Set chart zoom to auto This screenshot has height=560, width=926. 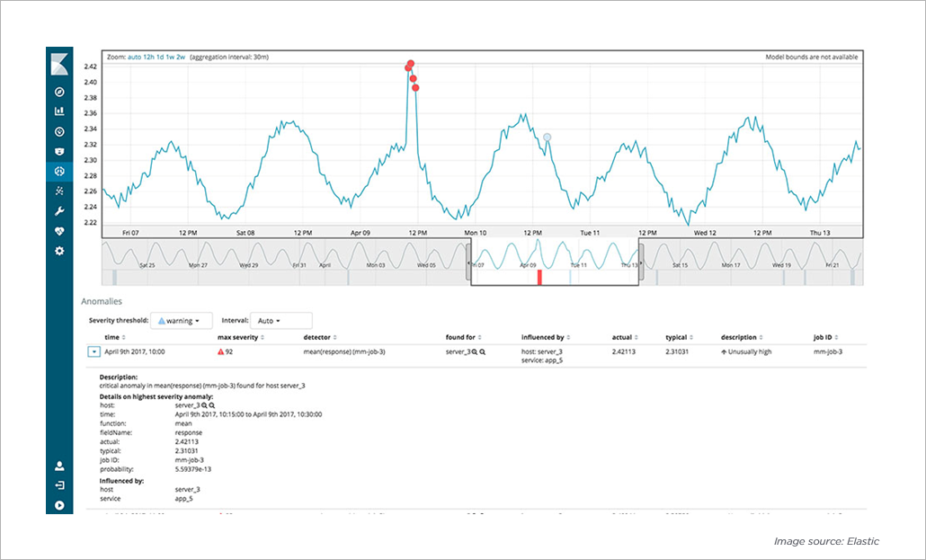coord(133,57)
